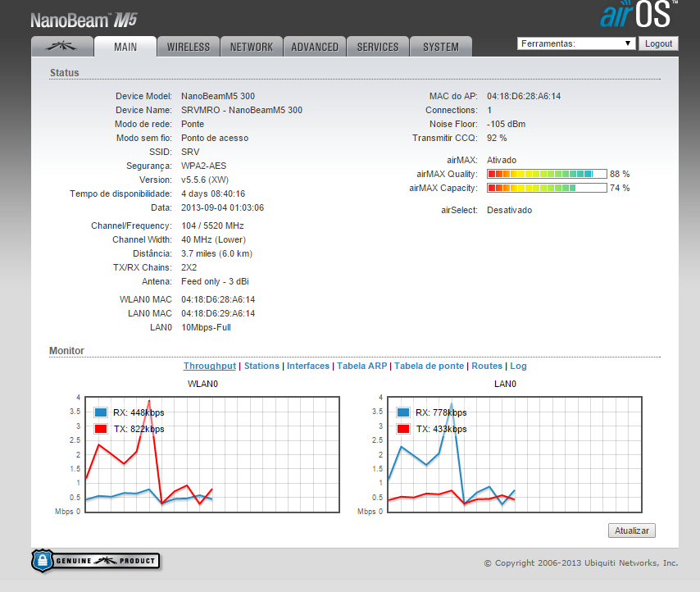
Task: Click LAN0 MAC 04:18:D6:29:A6:14
Action: (x=218, y=313)
